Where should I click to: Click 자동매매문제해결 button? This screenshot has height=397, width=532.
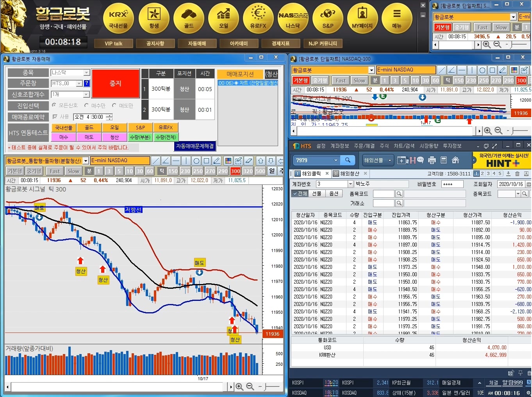tap(195, 146)
